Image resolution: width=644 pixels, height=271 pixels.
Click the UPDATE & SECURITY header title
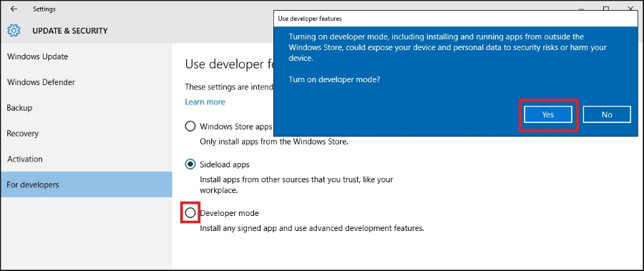[x=70, y=31]
